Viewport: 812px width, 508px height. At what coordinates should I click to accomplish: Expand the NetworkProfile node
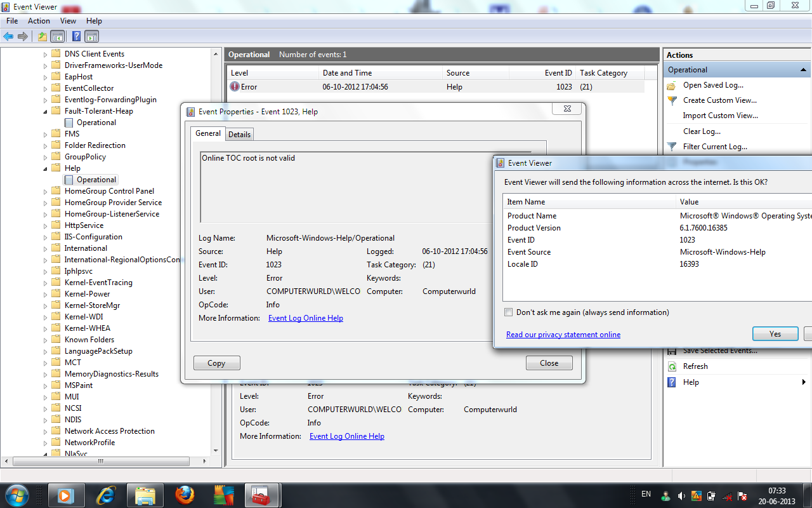46,443
